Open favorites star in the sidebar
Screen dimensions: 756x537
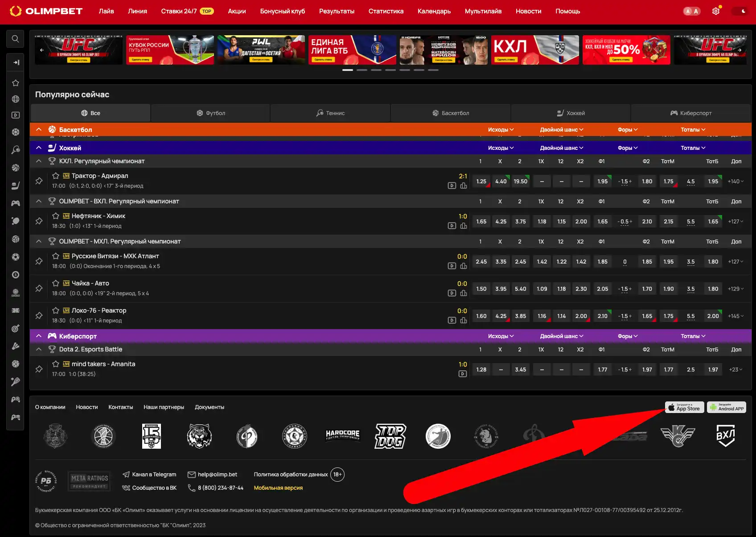tap(16, 83)
